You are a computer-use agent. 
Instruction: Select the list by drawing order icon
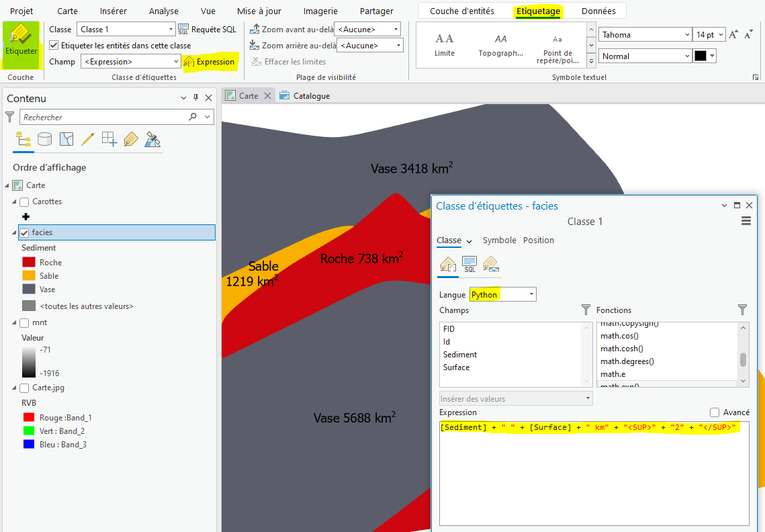click(24, 139)
